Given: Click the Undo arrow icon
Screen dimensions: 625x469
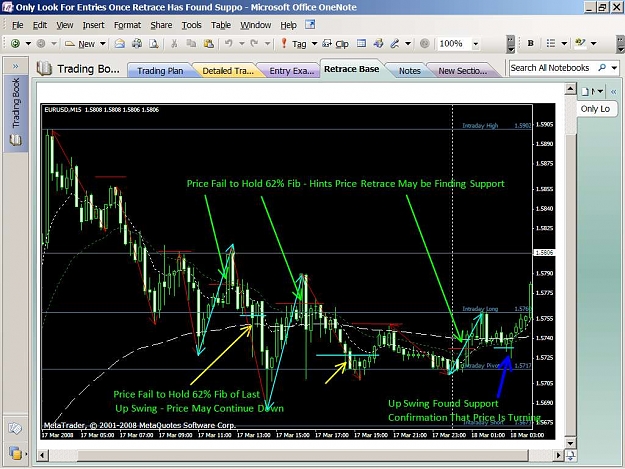Looking at the screenshot, I should click(228, 43).
